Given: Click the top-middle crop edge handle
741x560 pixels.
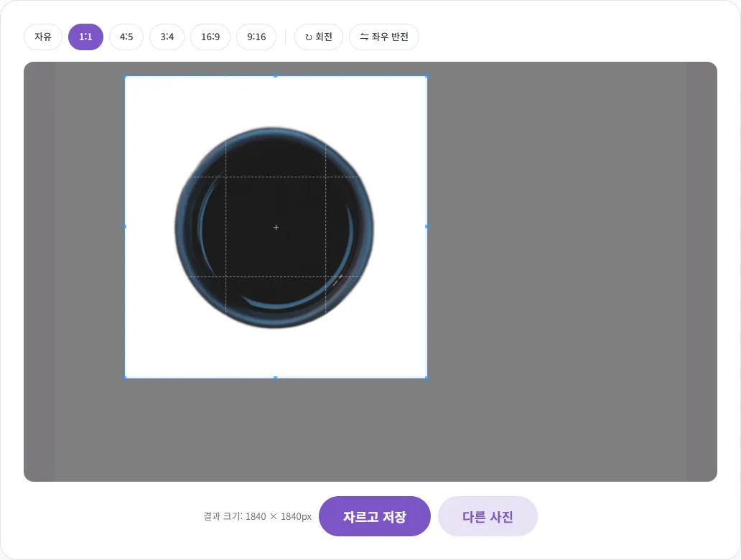Looking at the screenshot, I should coord(276,76).
